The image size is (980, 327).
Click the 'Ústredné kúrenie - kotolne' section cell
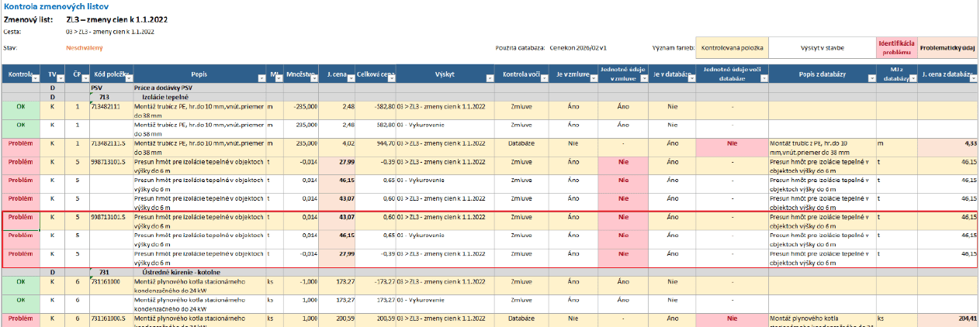coord(199,272)
